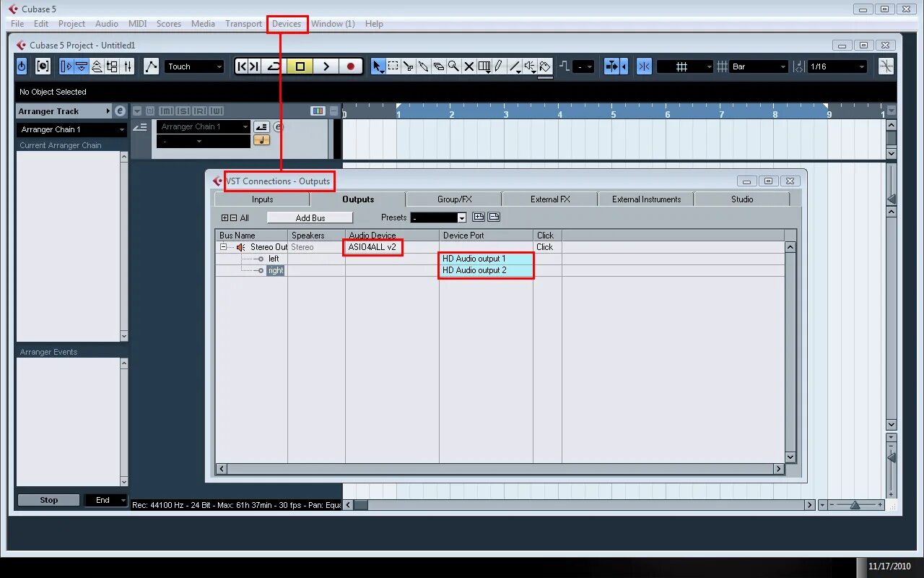Click the Add Bus button
Image resolution: width=924 pixels, height=578 pixels.
coord(310,217)
